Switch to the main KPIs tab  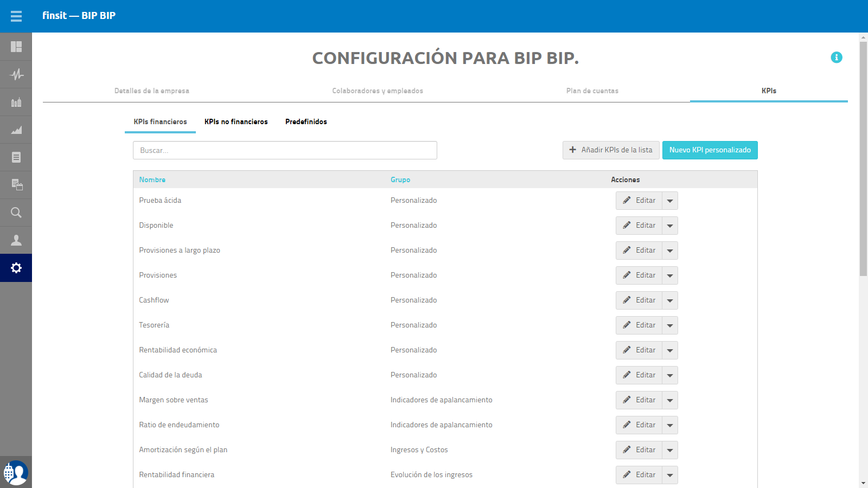click(769, 91)
